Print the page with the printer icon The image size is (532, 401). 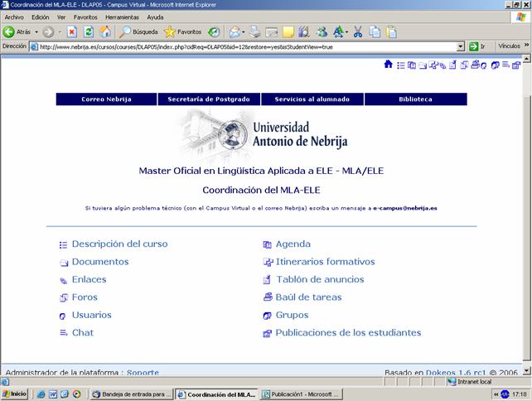255,32
